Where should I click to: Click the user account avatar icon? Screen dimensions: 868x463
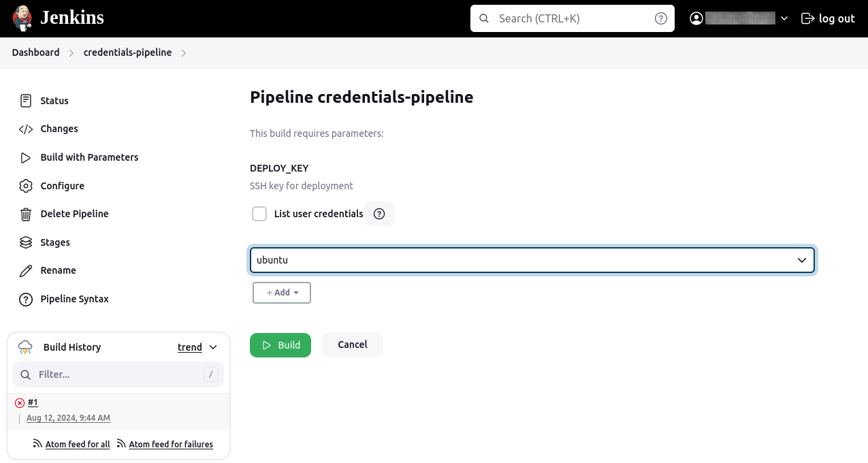click(696, 18)
